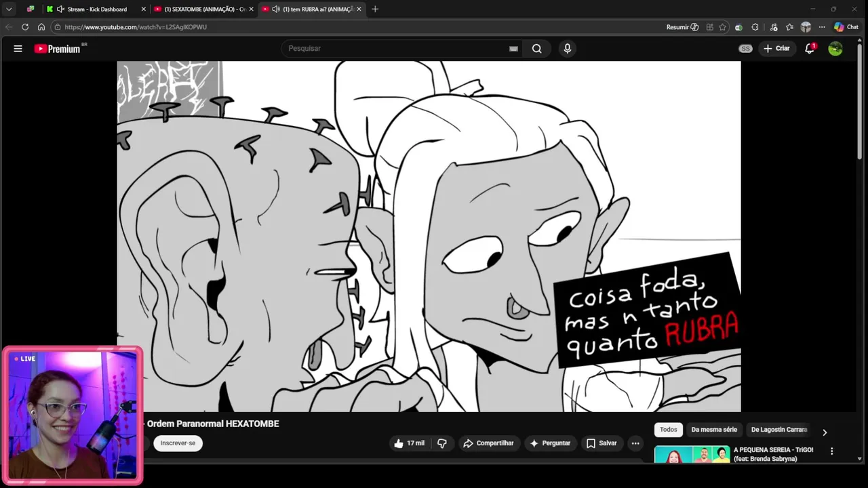
Task: Open options for A PEQUENA SEREIA video
Action: point(832,451)
